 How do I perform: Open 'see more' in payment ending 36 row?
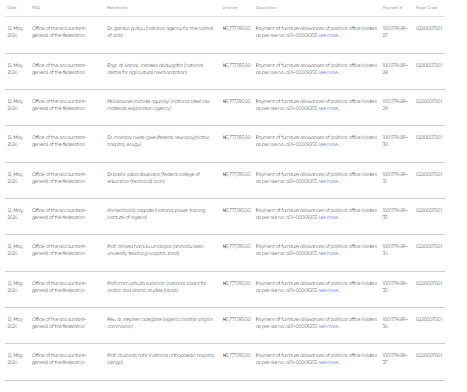click(x=329, y=326)
